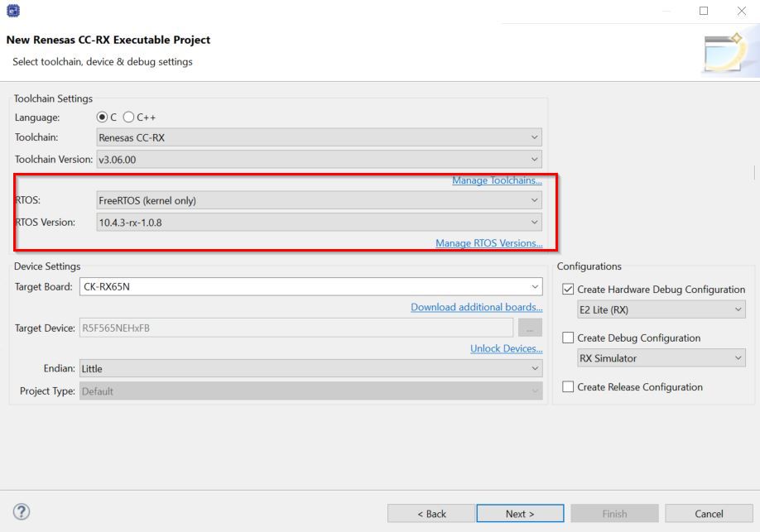
Task: Click the Configurations group label
Action: click(589, 266)
